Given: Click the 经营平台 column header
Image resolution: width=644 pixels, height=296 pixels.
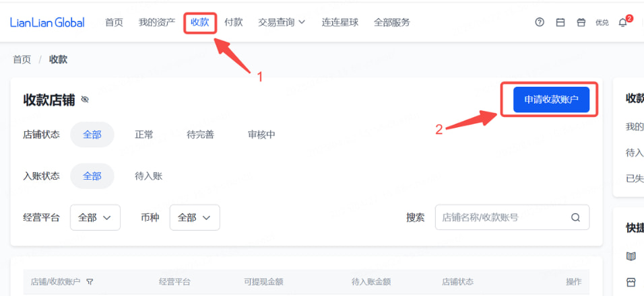Looking at the screenshot, I should (x=174, y=282).
